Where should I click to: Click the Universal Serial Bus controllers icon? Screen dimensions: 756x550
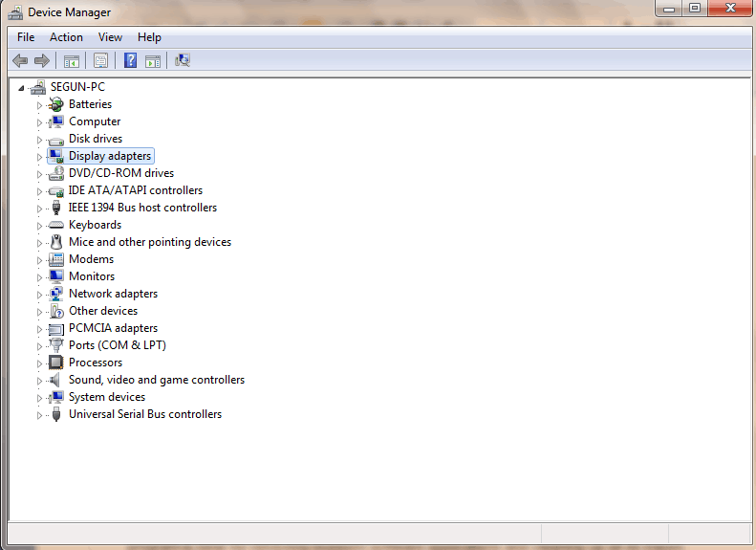pyautogui.click(x=56, y=414)
